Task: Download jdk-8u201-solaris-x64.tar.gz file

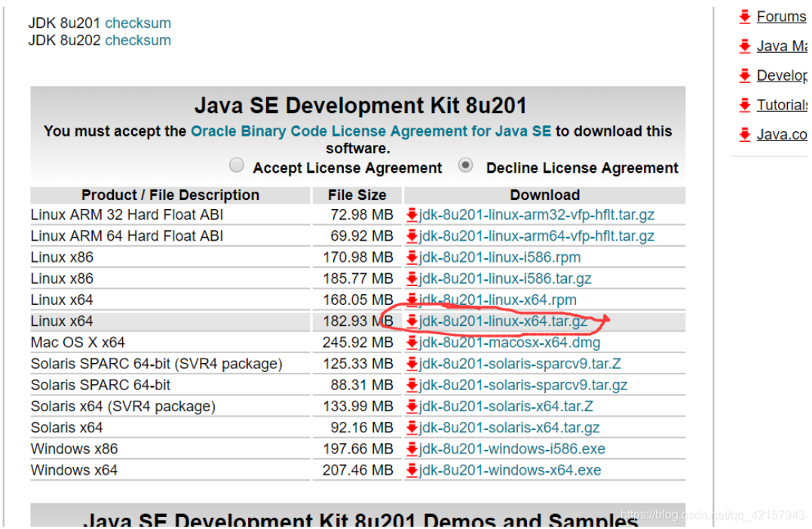Action: click(509, 427)
